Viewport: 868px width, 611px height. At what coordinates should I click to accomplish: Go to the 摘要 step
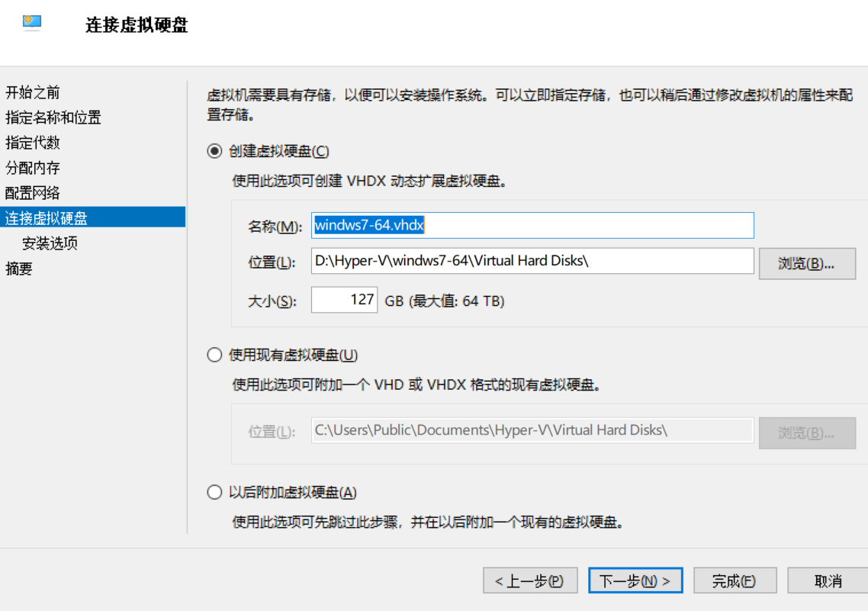(x=19, y=269)
